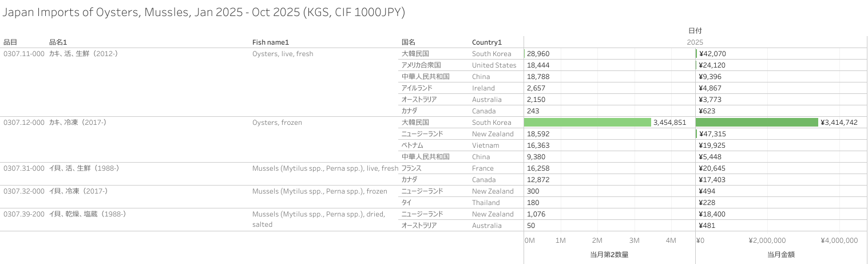Viewport: 868px width, 264px height.
Task: Select the "品目" column header
Action: pos(10,42)
